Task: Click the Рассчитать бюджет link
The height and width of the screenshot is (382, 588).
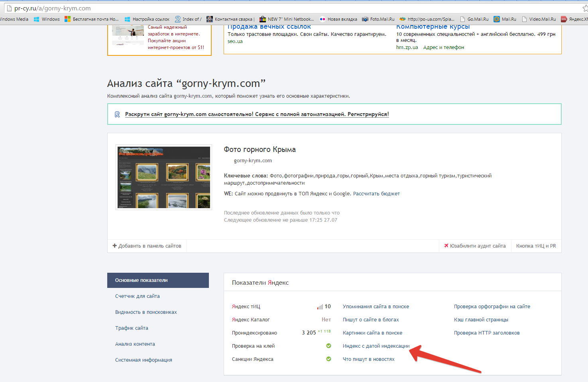Action: pos(376,194)
